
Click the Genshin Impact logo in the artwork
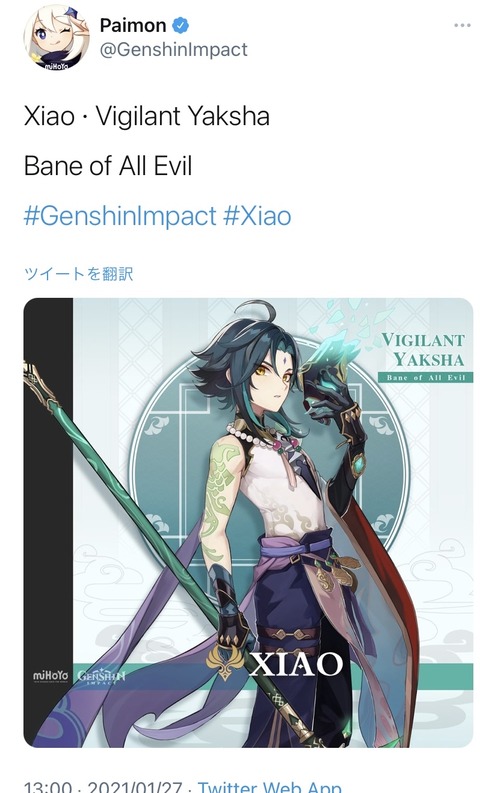click(101, 677)
